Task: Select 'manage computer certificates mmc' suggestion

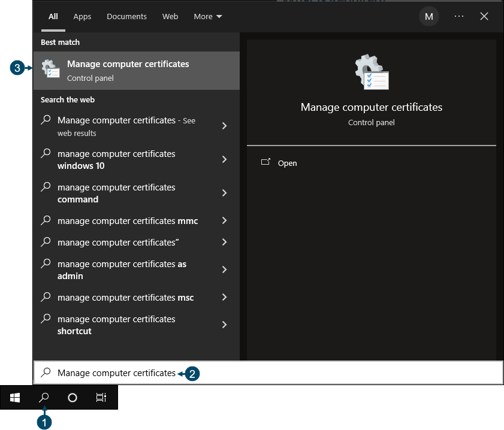Action: [x=137, y=220]
